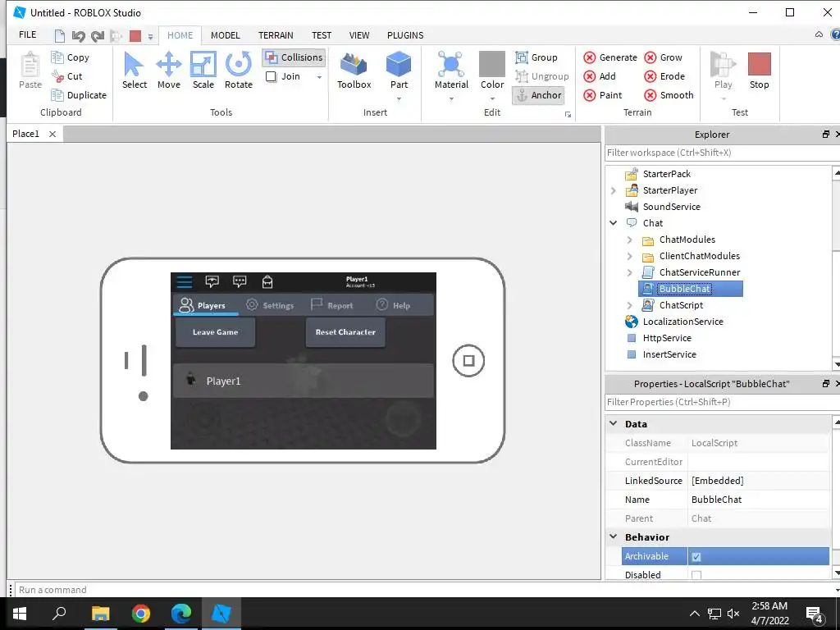
Task: Switch to the MODEL ribbon tab
Action: (x=225, y=35)
